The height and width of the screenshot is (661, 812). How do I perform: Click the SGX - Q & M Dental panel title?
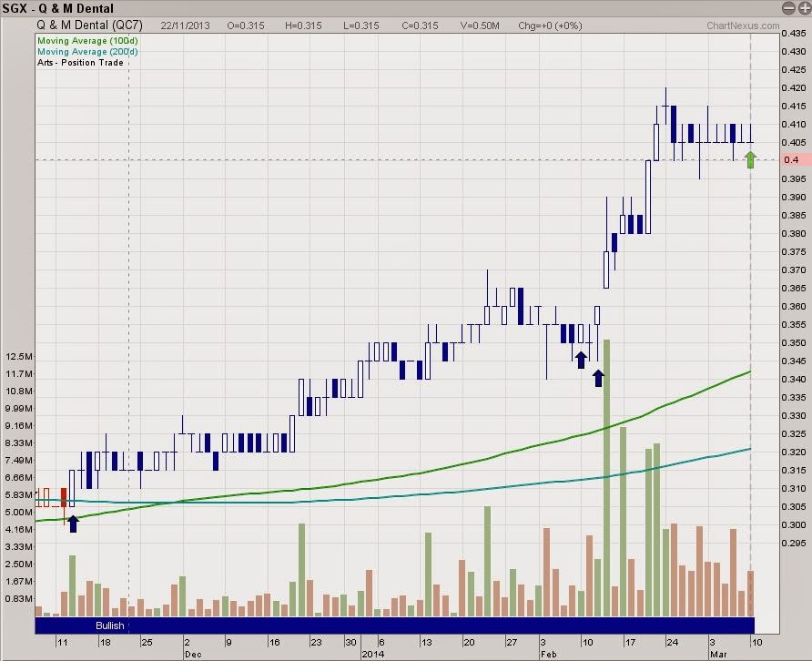pyautogui.click(x=57, y=8)
